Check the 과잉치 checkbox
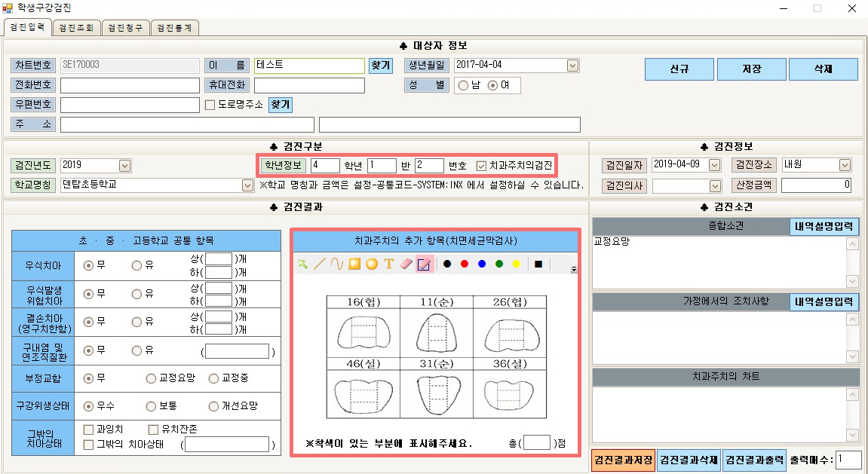 tap(88, 430)
